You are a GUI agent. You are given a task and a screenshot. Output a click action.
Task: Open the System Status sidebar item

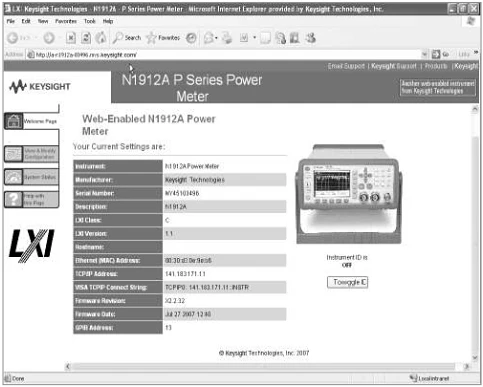click(x=31, y=177)
